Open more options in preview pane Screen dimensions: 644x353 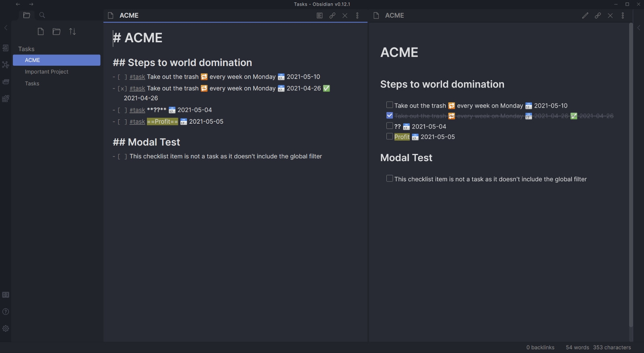[623, 15]
